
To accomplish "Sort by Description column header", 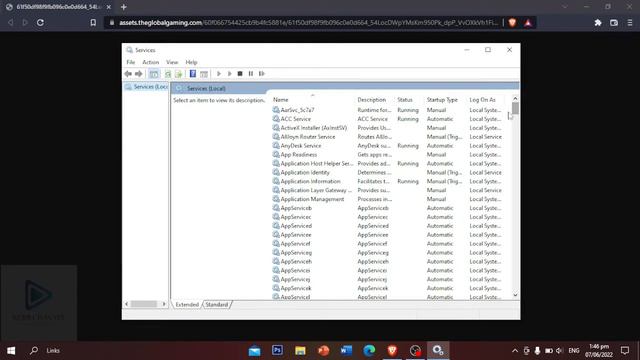I will click(x=371, y=100).
